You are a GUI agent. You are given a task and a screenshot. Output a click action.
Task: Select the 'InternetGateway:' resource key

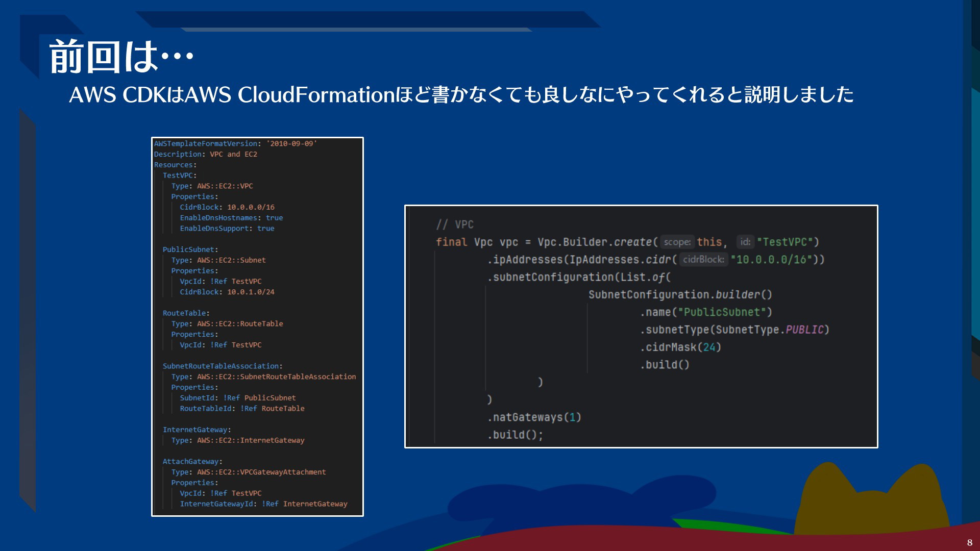(197, 430)
